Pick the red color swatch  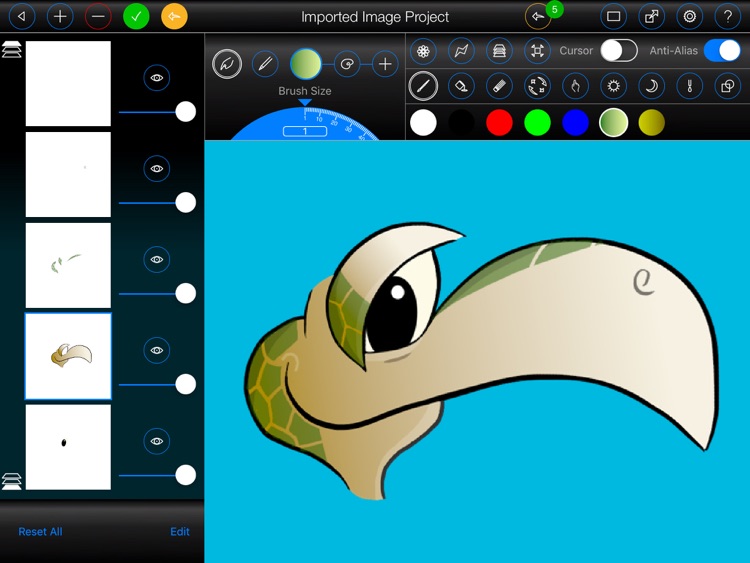pos(499,122)
